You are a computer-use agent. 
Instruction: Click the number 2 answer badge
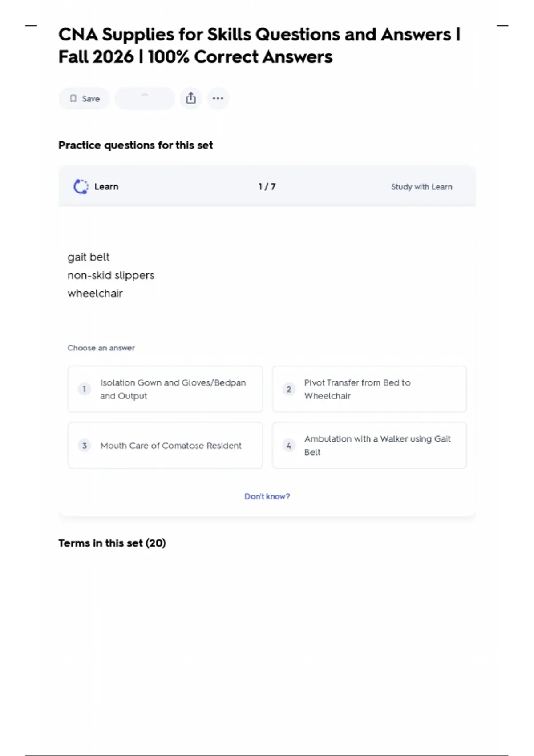pos(289,389)
